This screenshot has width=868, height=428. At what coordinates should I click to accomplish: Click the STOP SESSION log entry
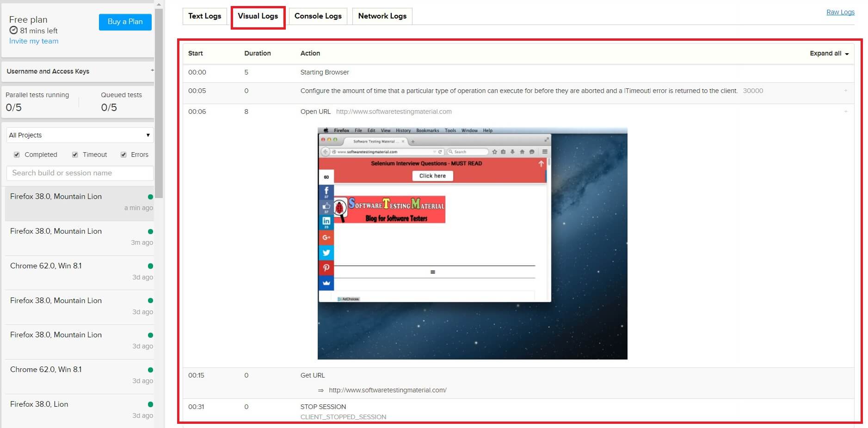point(323,407)
